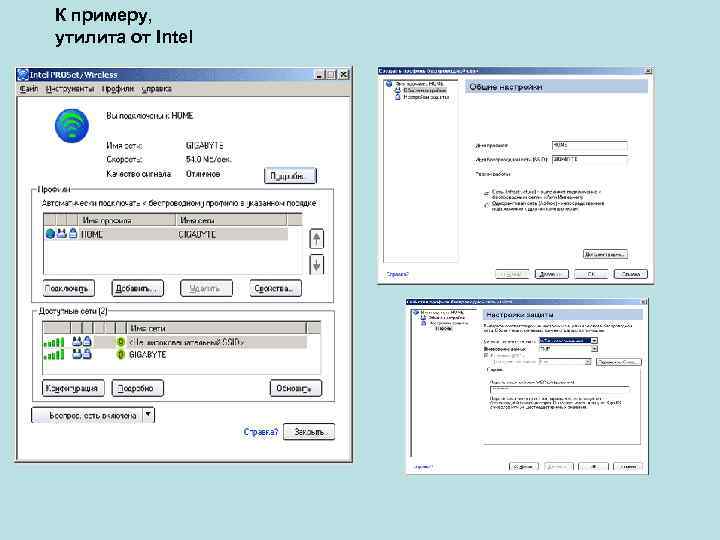Open the Профили menu
The width and height of the screenshot is (720, 540).
coord(118,89)
